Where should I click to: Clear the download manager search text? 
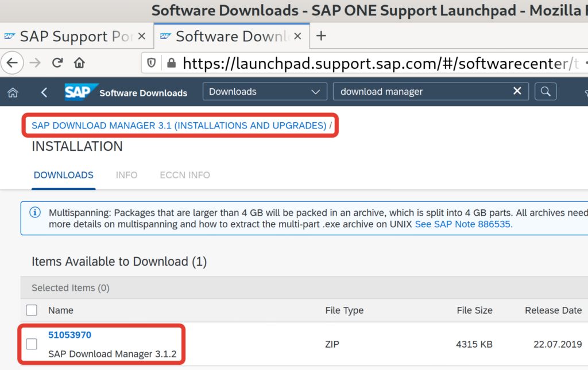click(517, 92)
